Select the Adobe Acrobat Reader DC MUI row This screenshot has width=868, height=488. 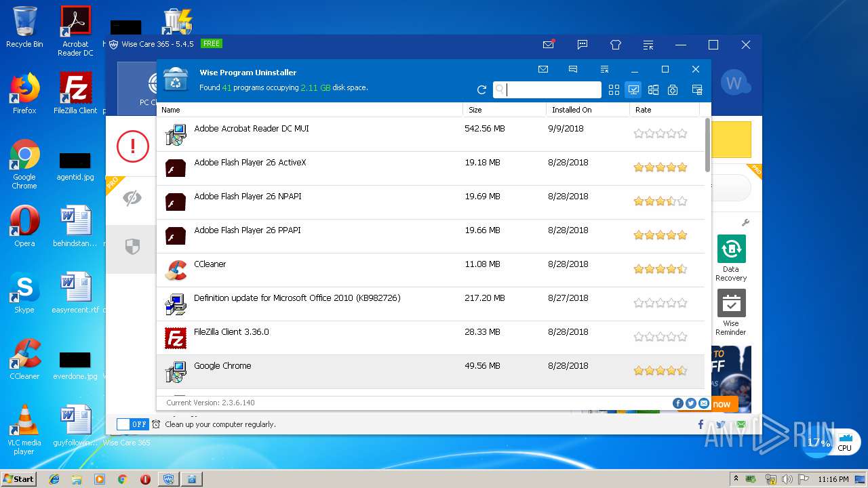point(431,134)
